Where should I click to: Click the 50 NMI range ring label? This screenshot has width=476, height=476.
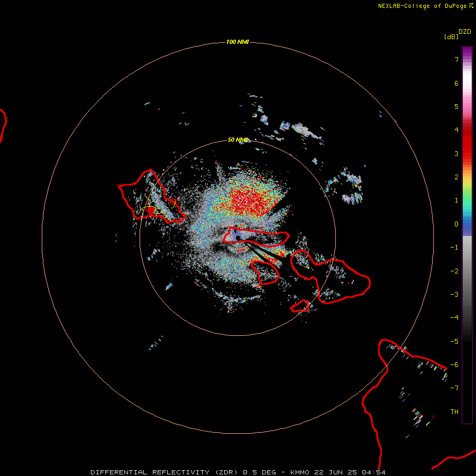pos(237,140)
